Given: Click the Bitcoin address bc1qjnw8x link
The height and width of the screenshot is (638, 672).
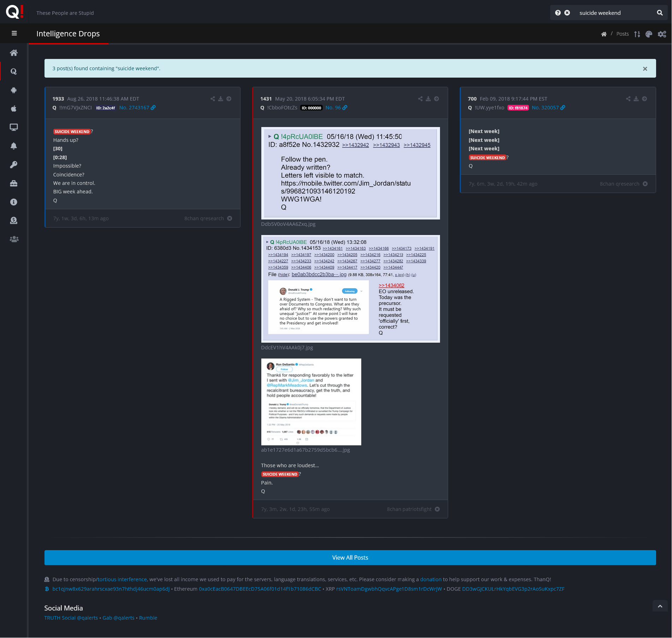Looking at the screenshot, I should 111,589.
